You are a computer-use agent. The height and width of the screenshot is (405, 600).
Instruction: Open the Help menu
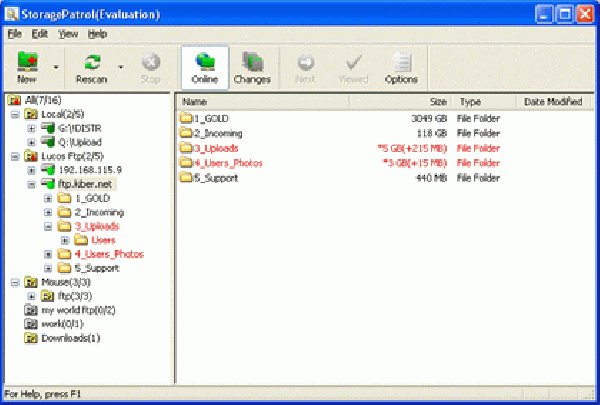[97, 34]
